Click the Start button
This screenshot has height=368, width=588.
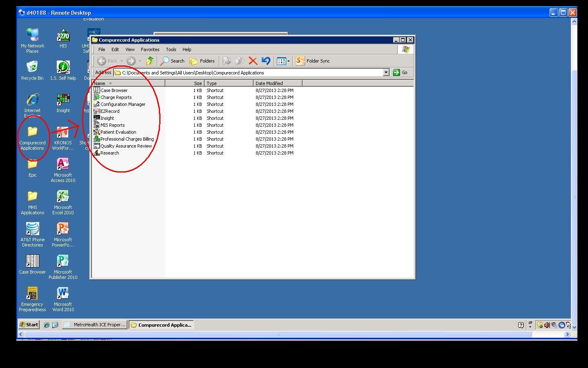coord(29,325)
